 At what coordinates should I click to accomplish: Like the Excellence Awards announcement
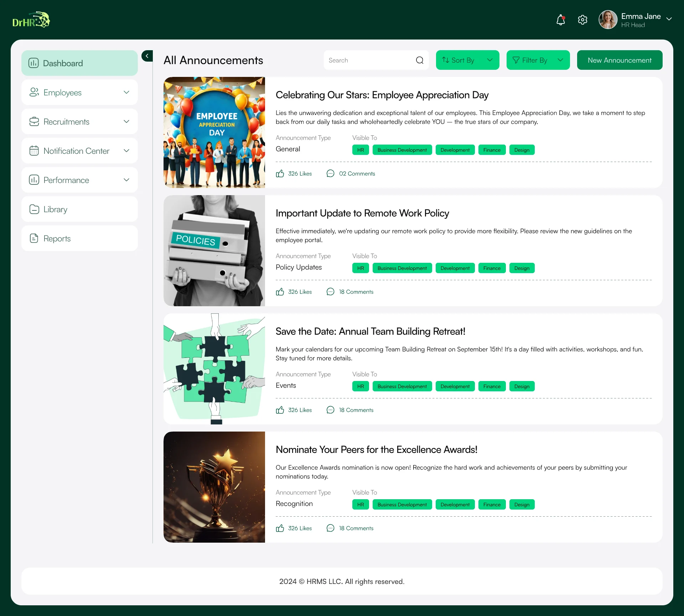point(280,528)
